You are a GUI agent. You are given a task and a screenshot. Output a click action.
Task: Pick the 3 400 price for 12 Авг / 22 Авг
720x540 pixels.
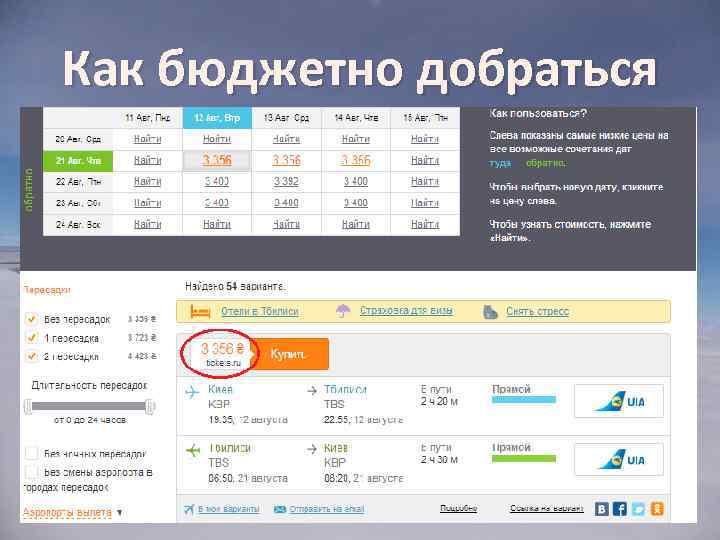[x=217, y=182]
